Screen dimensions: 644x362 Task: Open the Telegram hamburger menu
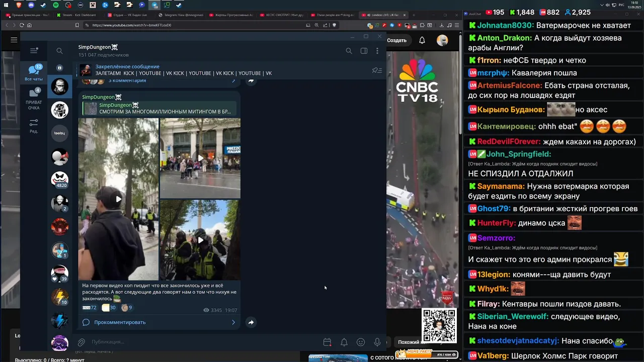tap(34, 51)
